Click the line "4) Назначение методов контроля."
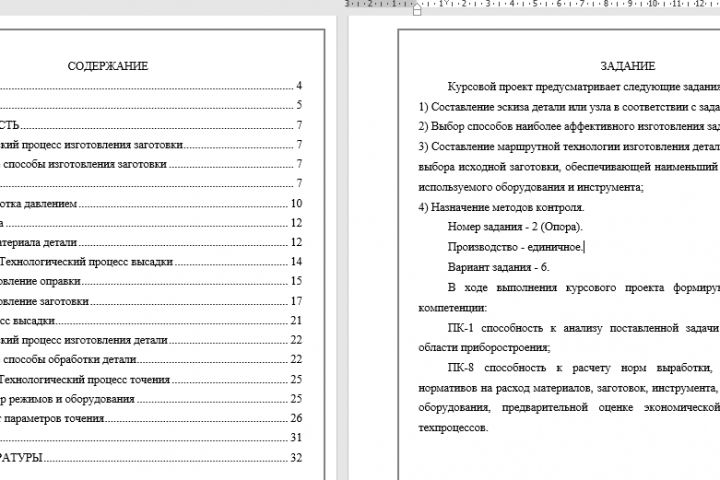The image size is (720, 480). (501, 207)
